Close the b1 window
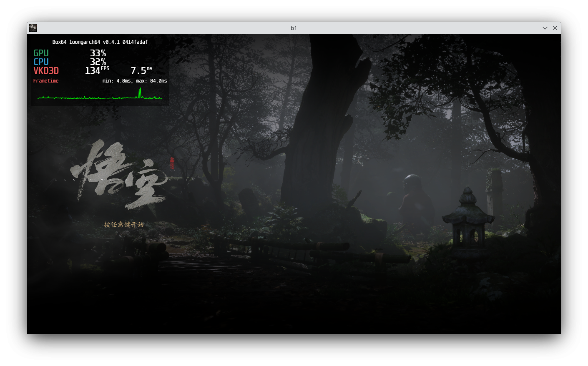This screenshot has width=588, height=366. [x=555, y=28]
